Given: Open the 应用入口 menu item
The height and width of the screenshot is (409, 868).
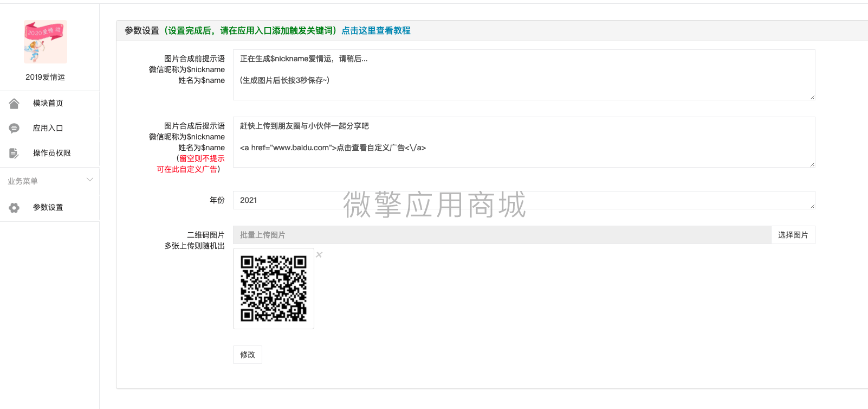Looking at the screenshot, I should tap(49, 128).
